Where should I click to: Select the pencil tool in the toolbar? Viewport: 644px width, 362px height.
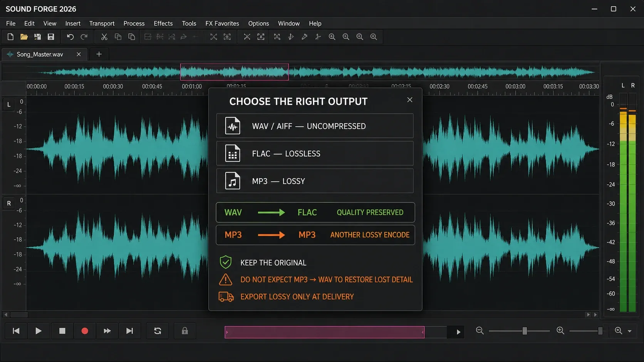[x=304, y=37]
